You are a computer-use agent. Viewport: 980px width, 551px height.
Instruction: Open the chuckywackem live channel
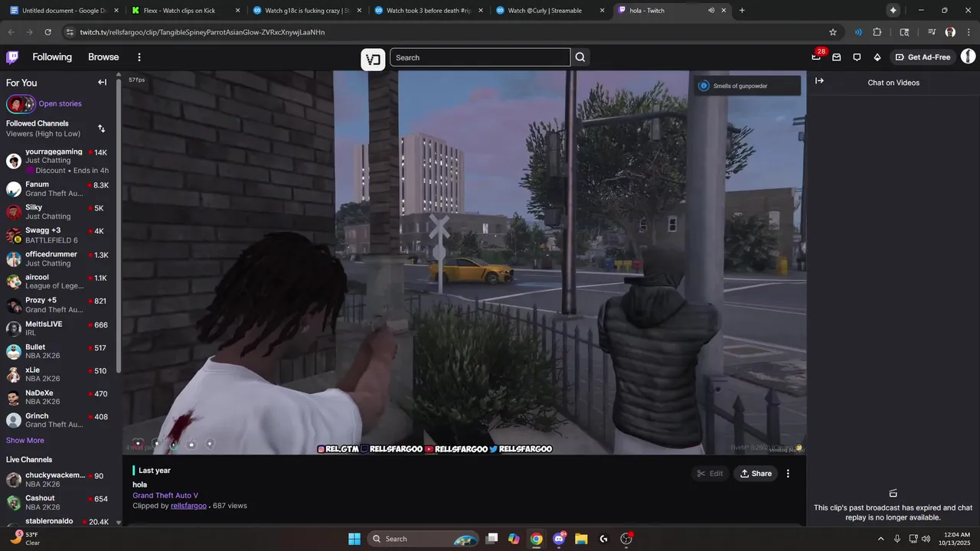click(x=58, y=480)
